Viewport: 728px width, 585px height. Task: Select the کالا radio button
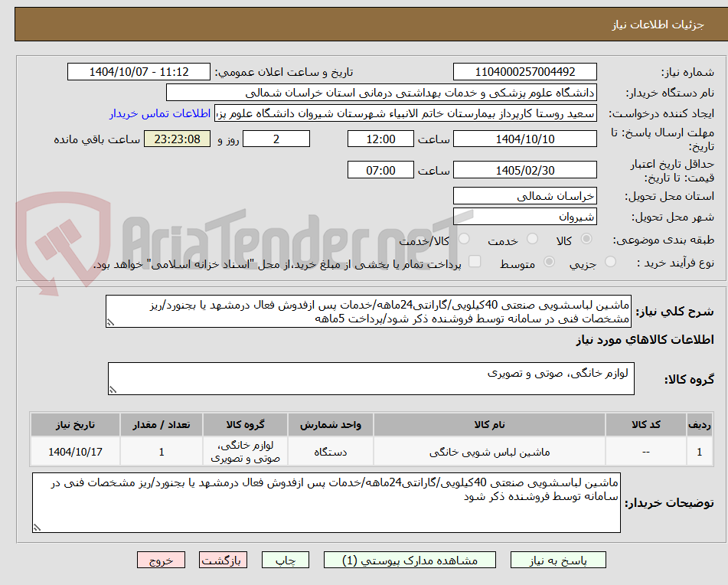(586, 240)
